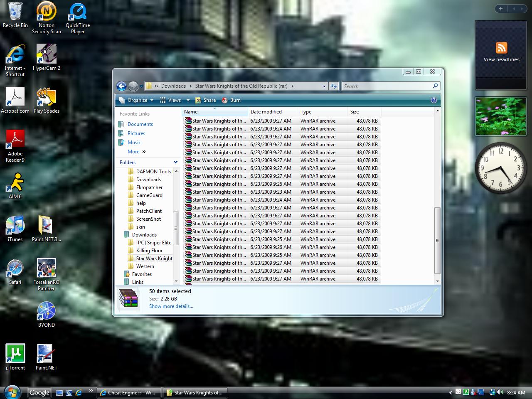Select the Internet Shortcut desktop icon
The image size is (532, 399).
tap(15, 60)
